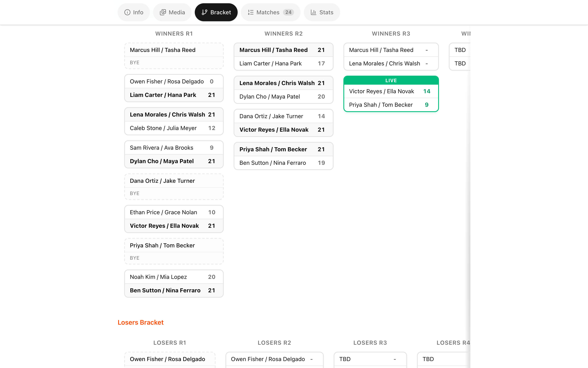Viewport: 588px width, 368px height.
Task: Click Marcus Hill / Tasha Reed in Winners R2
Action: coord(283,50)
